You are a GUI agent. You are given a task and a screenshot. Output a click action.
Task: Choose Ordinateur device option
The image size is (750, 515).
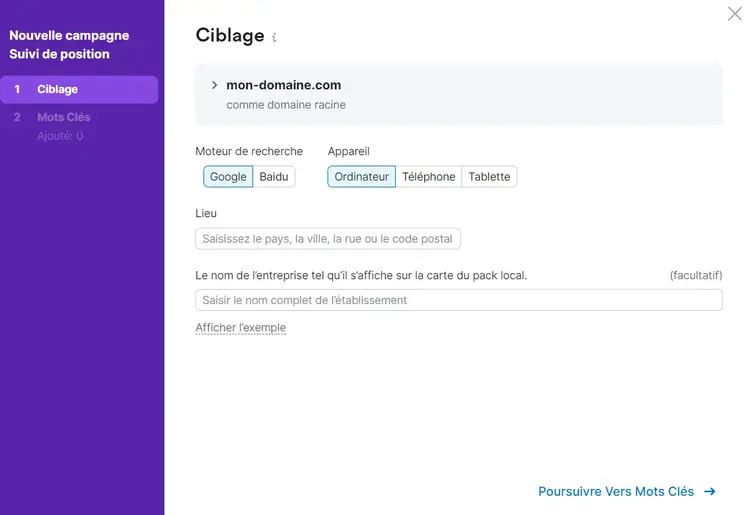click(x=362, y=176)
